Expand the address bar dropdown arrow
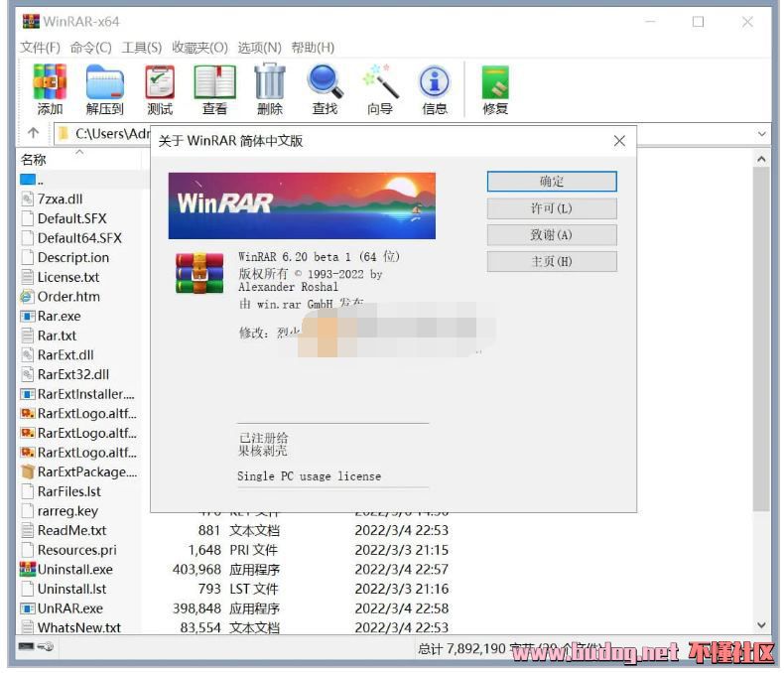 [761, 134]
